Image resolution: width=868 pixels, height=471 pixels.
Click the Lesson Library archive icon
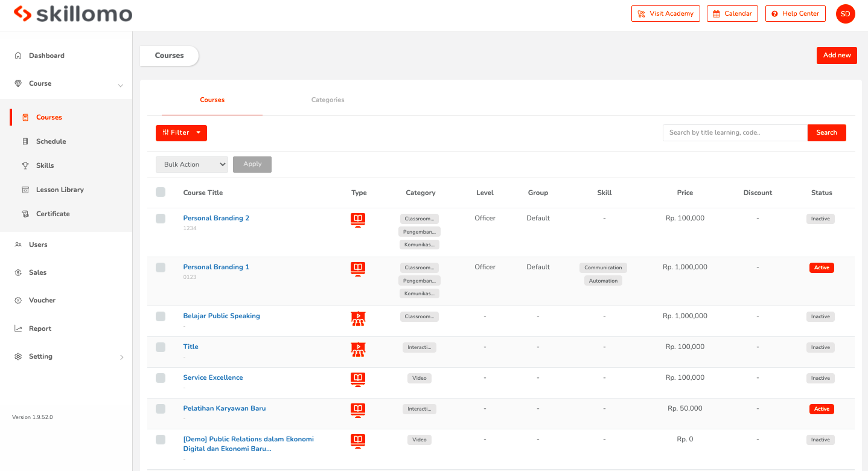[25, 190]
